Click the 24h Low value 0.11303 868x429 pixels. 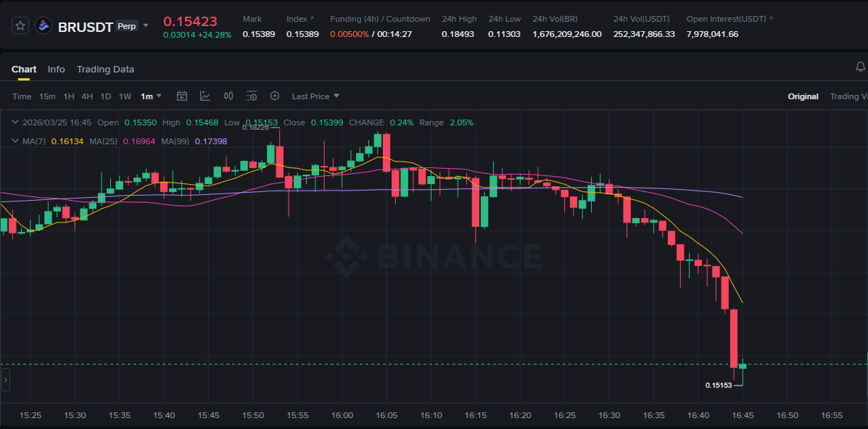click(504, 34)
